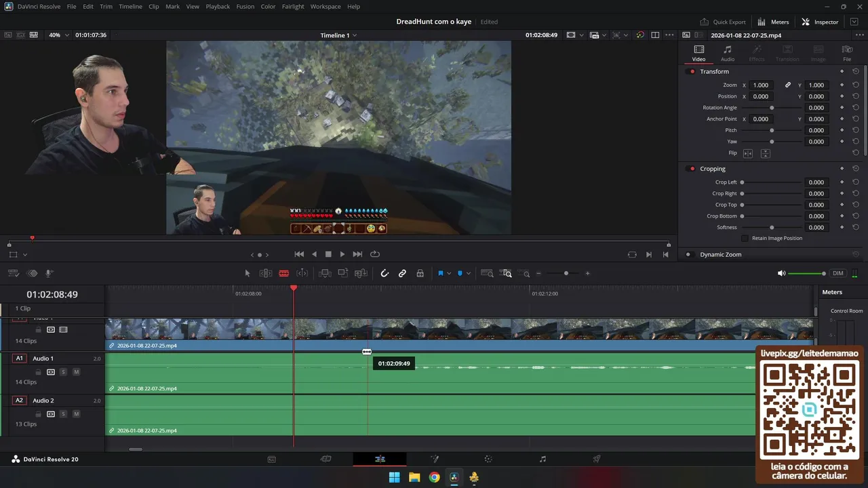Open the Media page icon
Image resolution: width=868 pixels, height=488 pixels.
click(x=272, y=459)
